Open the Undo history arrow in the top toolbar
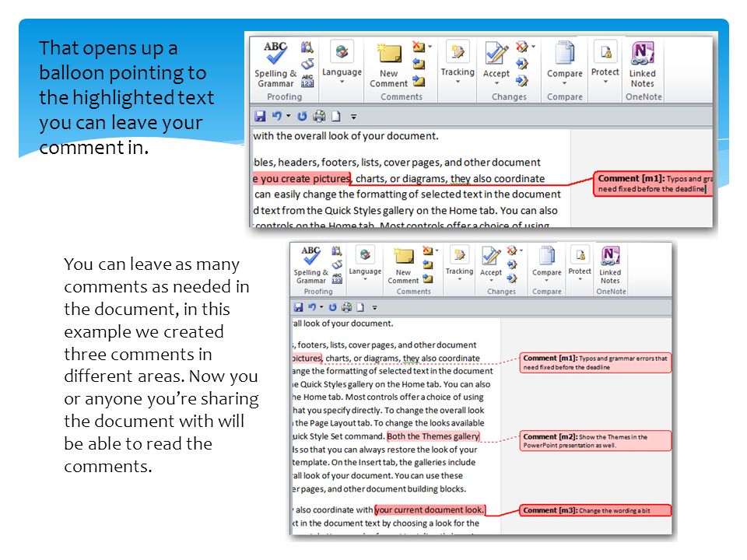The image size is (747, 560). pyautogui.click(x=288, y=116)
